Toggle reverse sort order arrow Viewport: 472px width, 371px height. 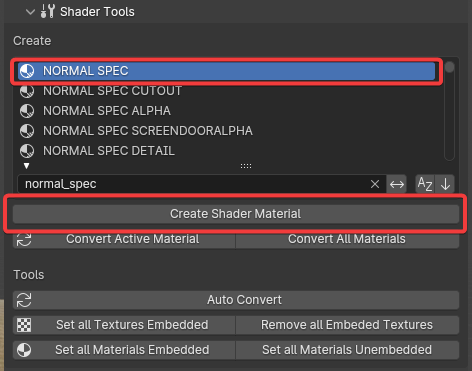point(445,184)
